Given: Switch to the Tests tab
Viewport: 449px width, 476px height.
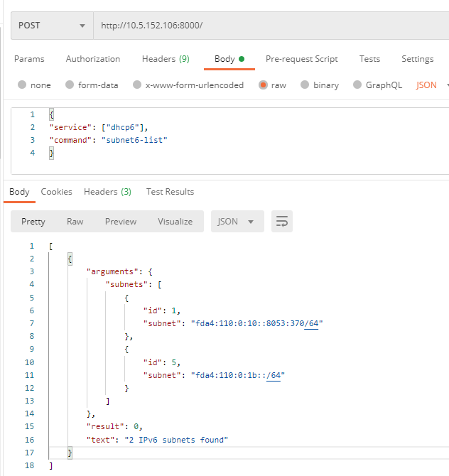Looking at the screenshot, I should pyautogui.click(x=369, y=59).
